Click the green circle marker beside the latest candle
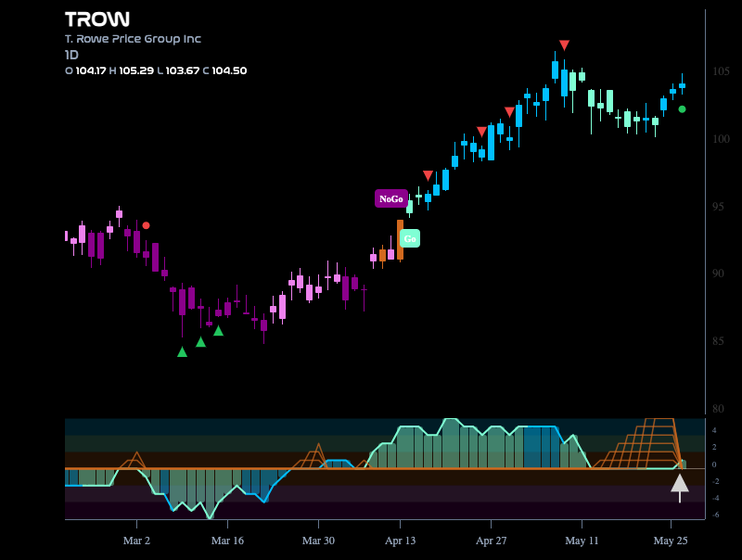The height and width of the screenshot is (560, 742). point(682,109)
